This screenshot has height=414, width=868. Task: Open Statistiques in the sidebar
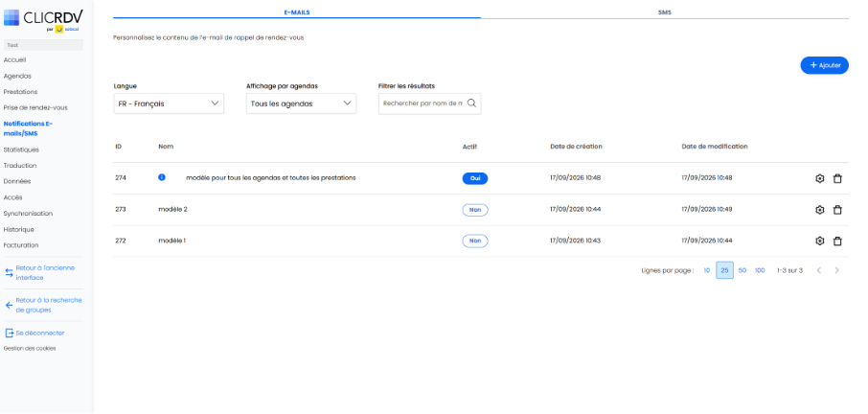[x=21, y=149]
